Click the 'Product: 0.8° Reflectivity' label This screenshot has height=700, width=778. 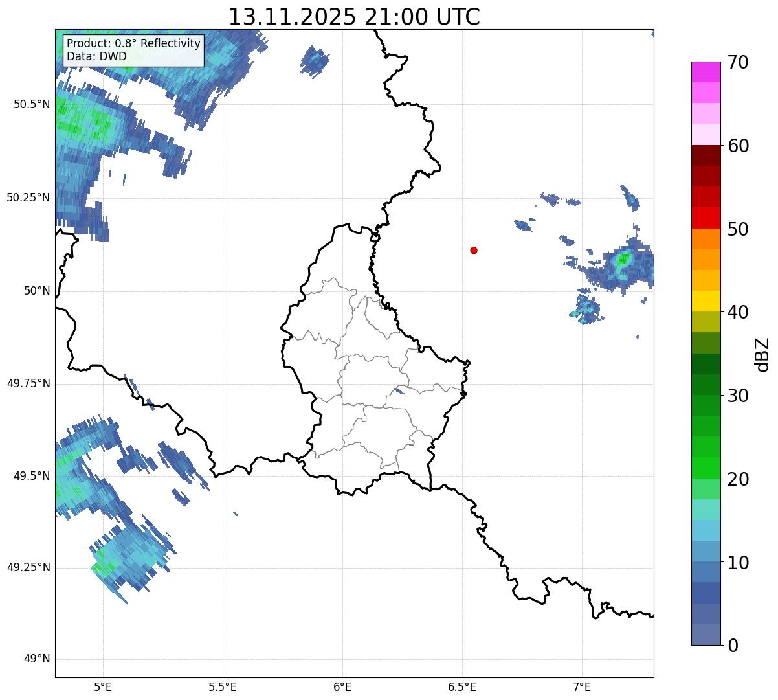(x=134, y=43)
